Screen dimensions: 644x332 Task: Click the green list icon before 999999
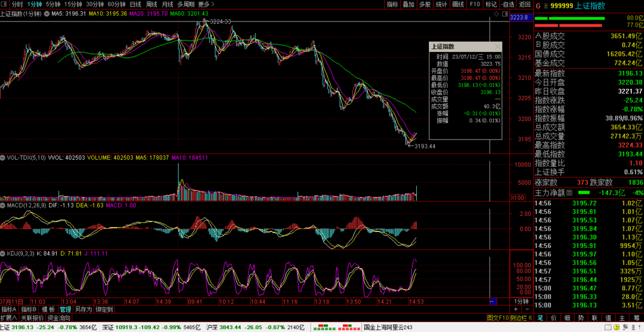(546, 5)
